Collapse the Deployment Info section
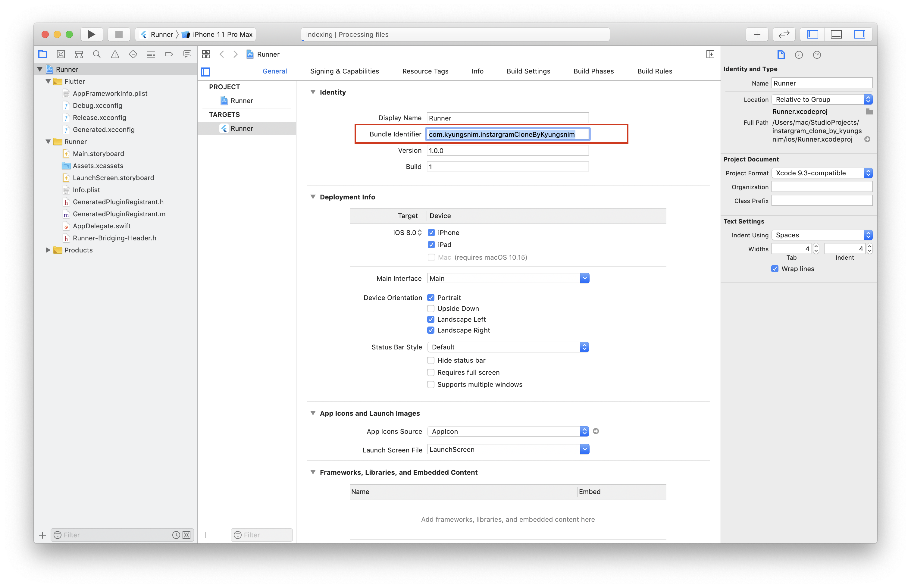The image size is (911, 588). tap(313, 197)
